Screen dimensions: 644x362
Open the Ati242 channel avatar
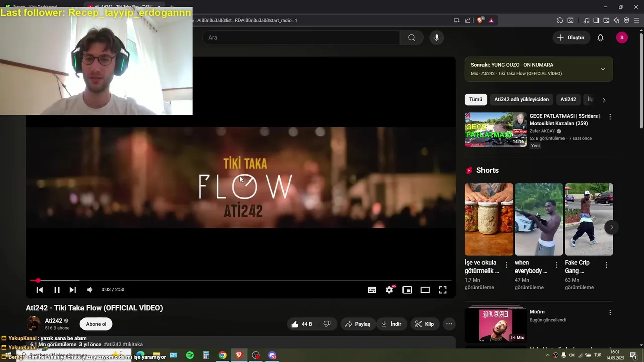click(x=34, y=324)
